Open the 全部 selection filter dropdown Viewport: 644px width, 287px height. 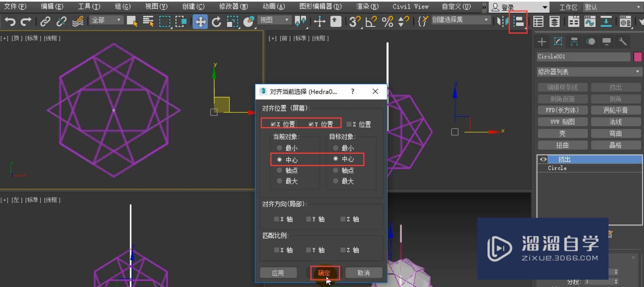(106, 20)
